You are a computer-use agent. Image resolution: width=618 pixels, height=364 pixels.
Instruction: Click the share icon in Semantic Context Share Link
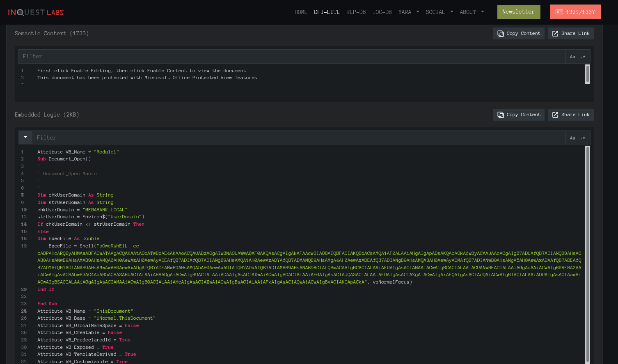(x=555, y=34)
